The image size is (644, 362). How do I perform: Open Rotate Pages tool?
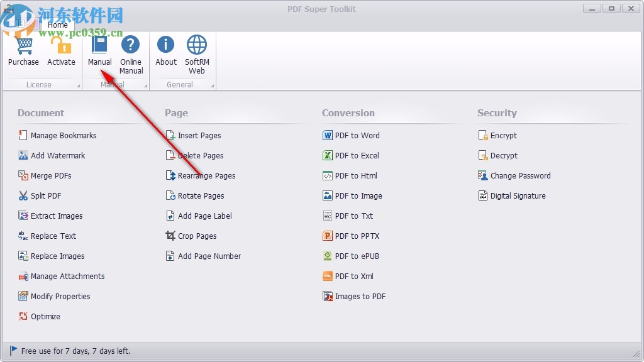201,195
